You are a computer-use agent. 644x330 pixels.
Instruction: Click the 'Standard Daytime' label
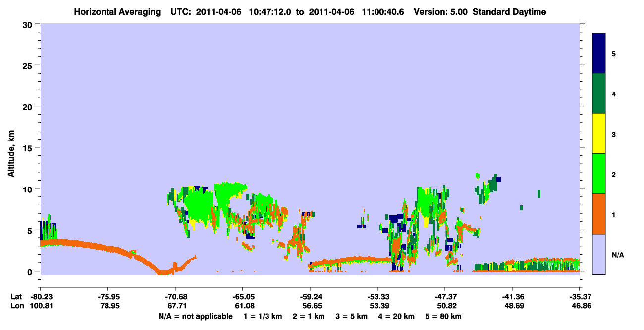509,12
